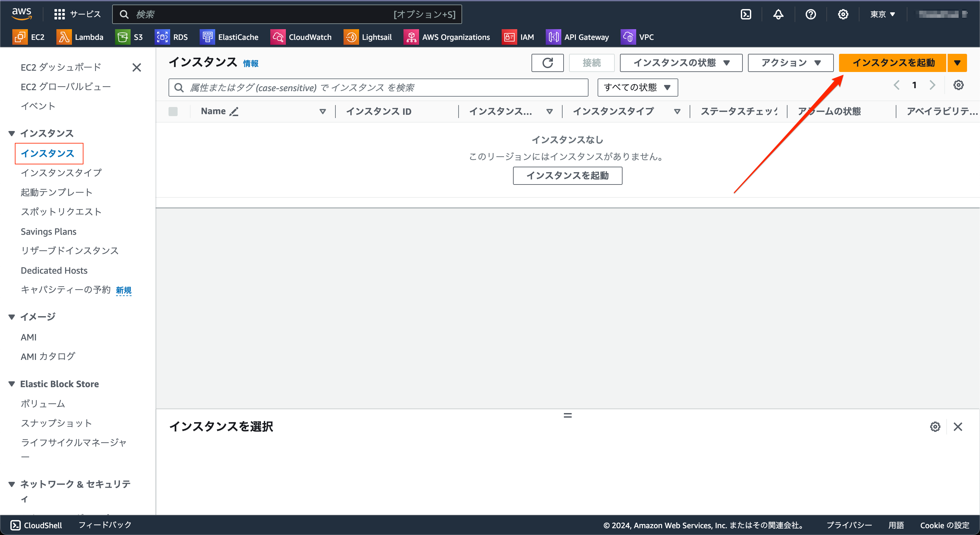Open the すべての状態 filter dropdown
This screenshot has width=980, height=535.
click(x=637, y=87)
